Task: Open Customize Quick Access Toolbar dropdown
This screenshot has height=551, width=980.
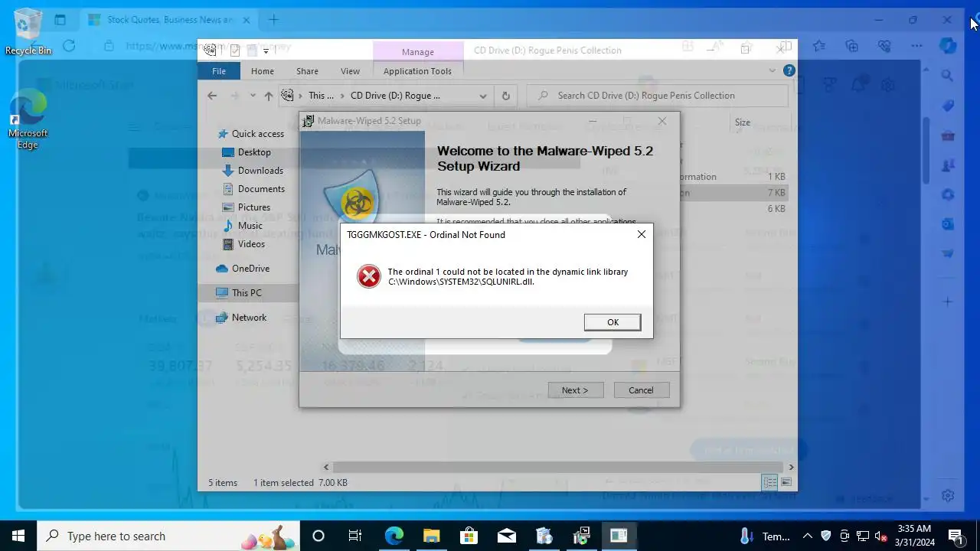Action: point(266,51)
